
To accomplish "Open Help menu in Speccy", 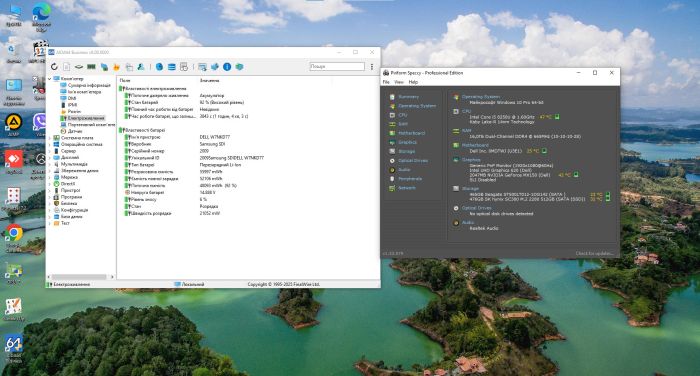I will 413,82.
